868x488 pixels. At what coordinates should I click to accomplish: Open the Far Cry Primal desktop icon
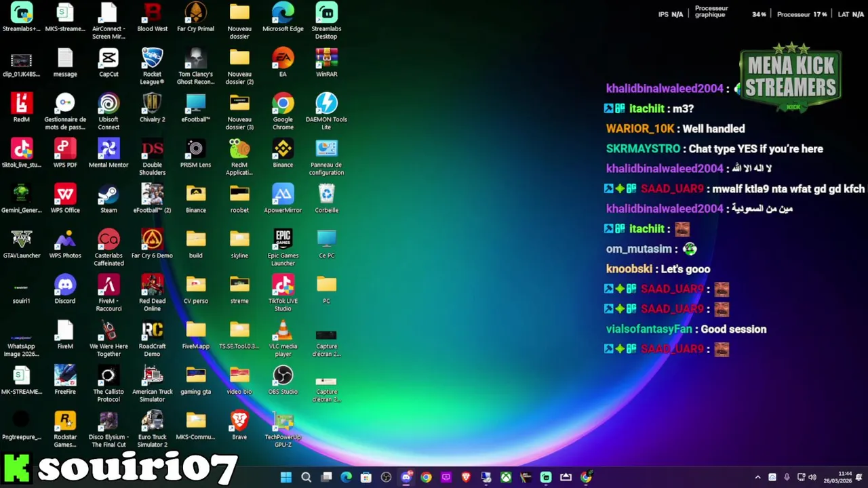pos(195,18)
